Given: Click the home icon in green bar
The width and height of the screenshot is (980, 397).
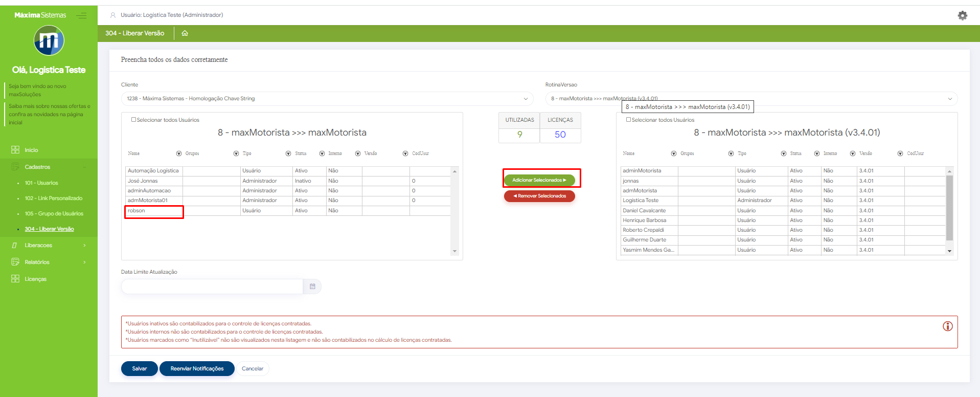Looking at the screenshot, I should (x=185, y=33).
